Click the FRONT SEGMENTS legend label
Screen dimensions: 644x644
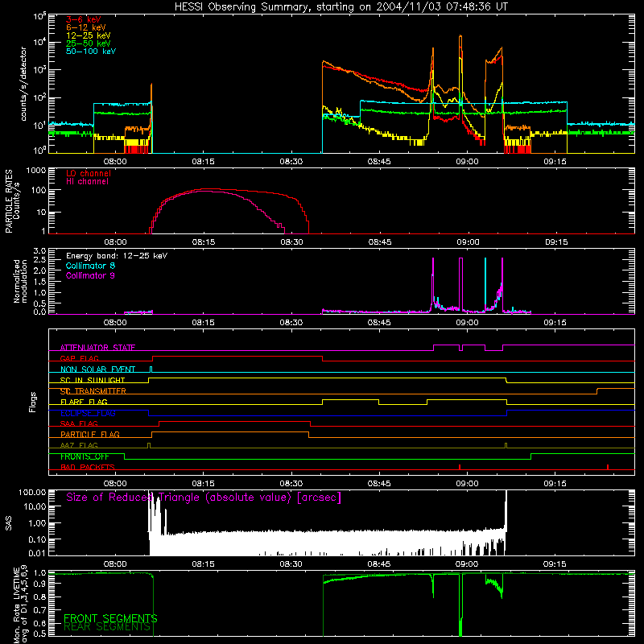(110, 618)
